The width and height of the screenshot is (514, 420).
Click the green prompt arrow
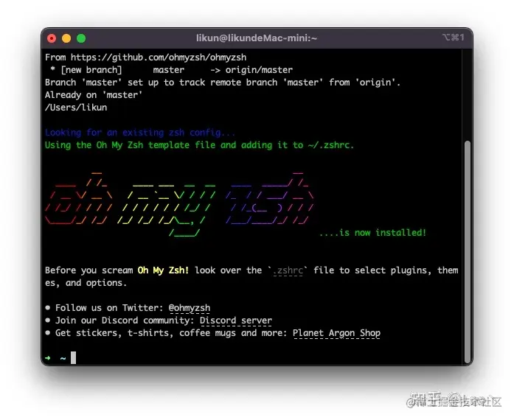(x=48, y=358)
